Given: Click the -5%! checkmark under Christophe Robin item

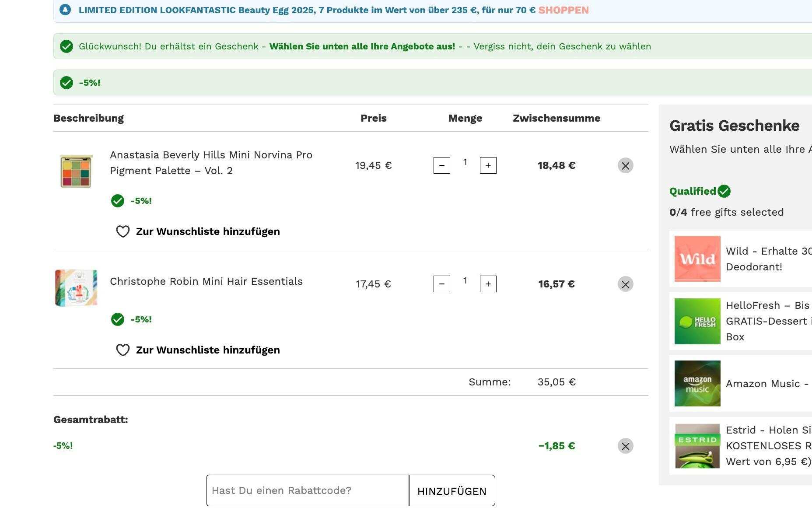Looking at the screenshot, I should (x=118, y=319).
